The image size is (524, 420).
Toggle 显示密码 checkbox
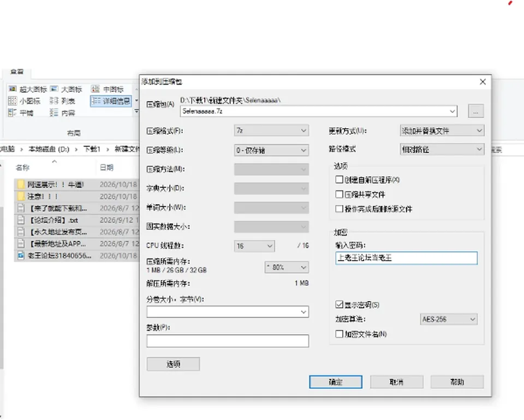click(339, 304)
